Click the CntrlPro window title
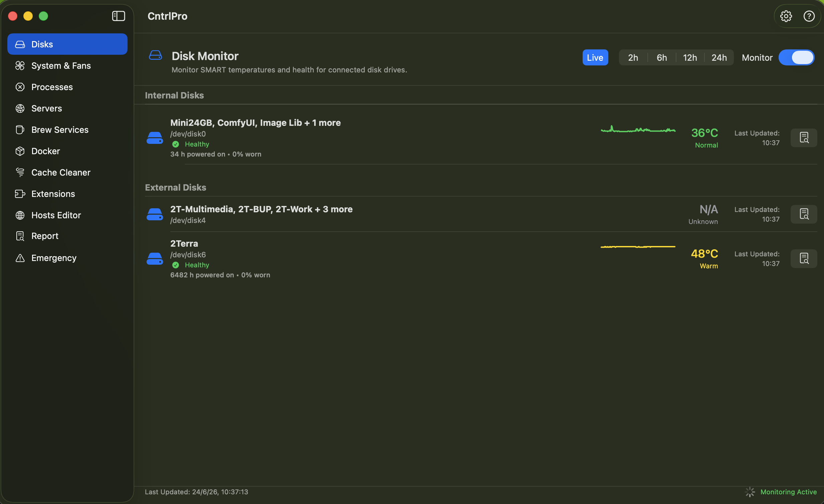The width and height of the screenshot is (824, 504). coord(167,16)
